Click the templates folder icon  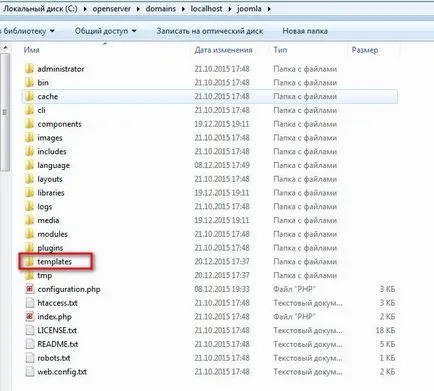[x=29, y=262]
